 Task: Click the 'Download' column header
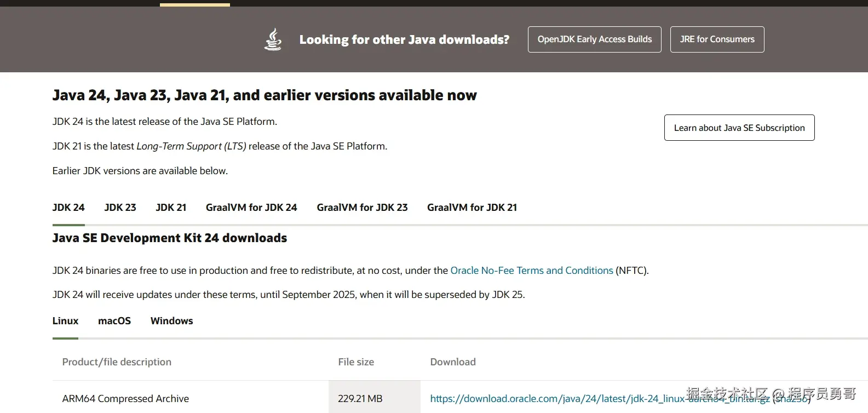coord(453,362)
